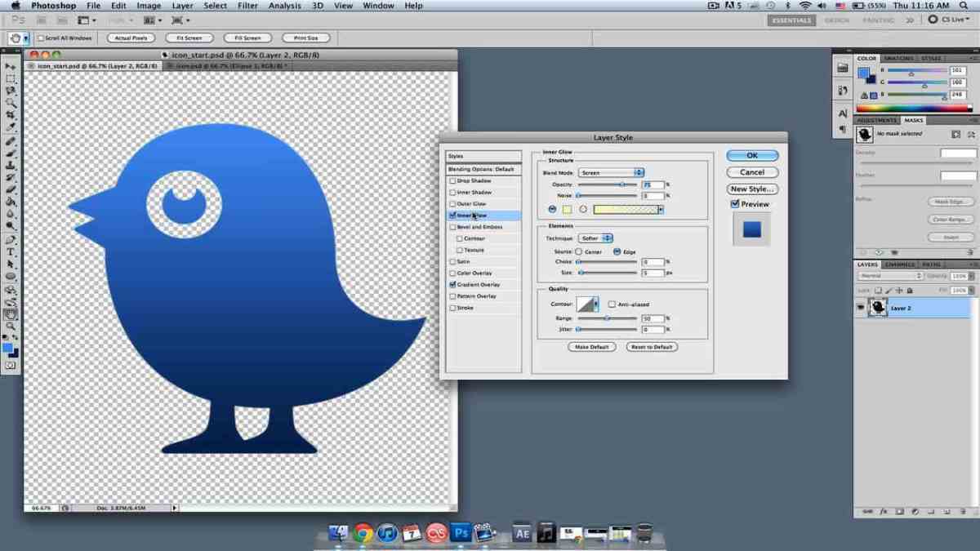Open Finder from the Dock
The width and height of the screenshot is (980, 551).
(x=339, y=534)
